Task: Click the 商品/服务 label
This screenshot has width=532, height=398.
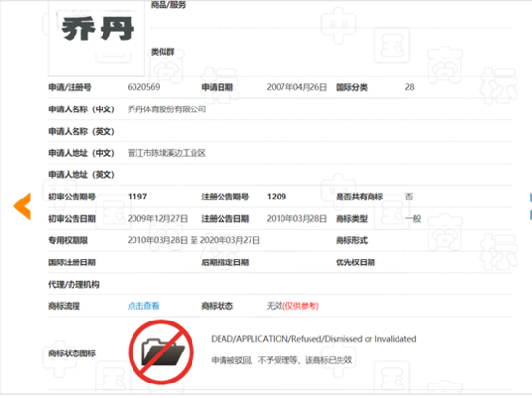Action: click(168, 5)
